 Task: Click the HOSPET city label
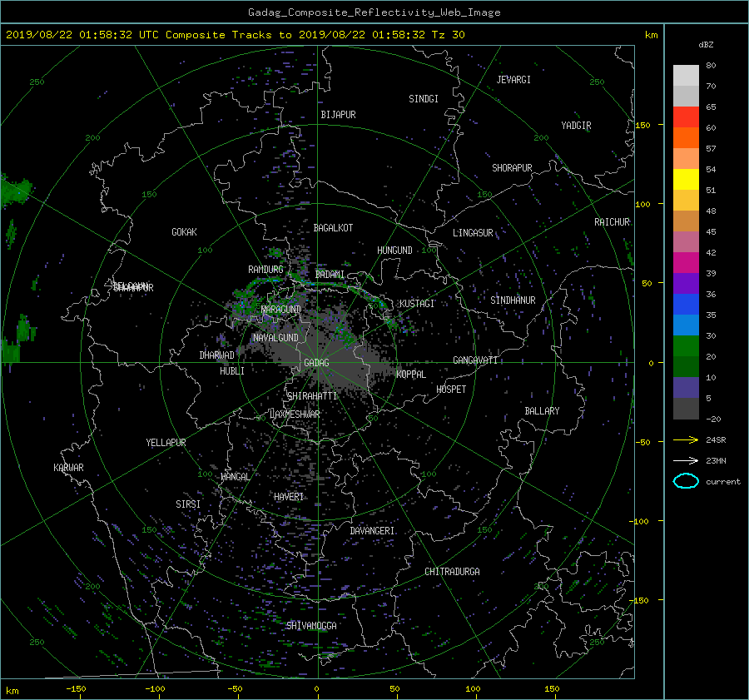pos(451,390)
